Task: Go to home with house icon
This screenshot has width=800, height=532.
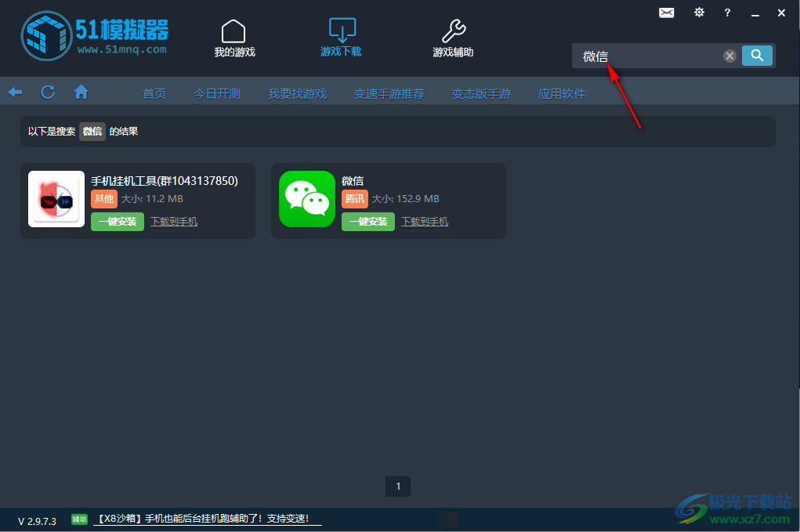Action: (x=81, y=92)
